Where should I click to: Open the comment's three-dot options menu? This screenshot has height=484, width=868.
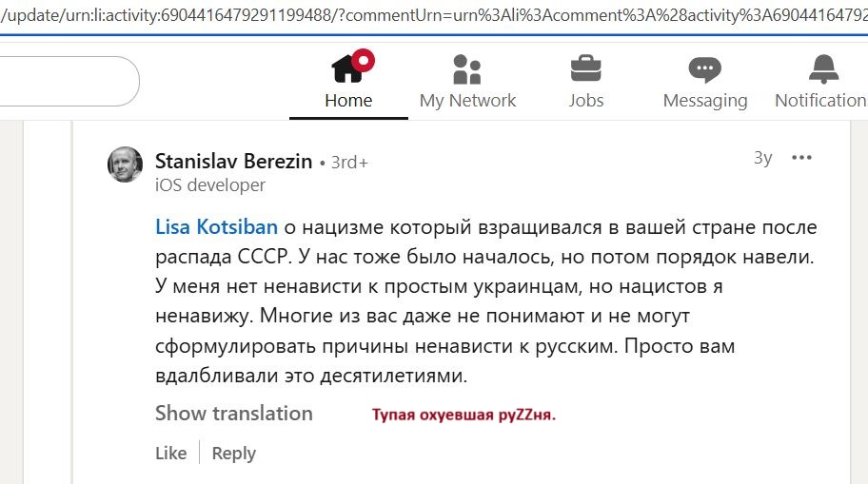pyautogui.click(x=802, y=158)
